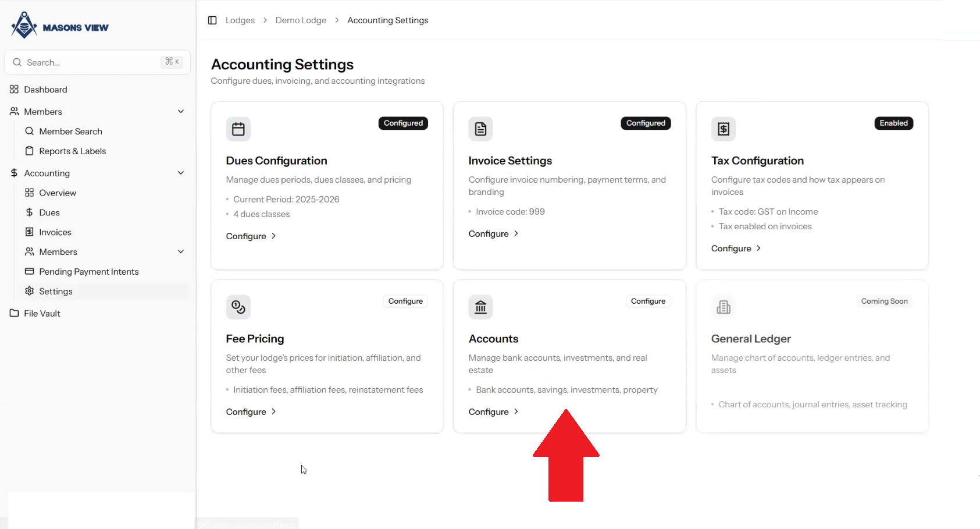The height and width of the screenshot is (529, 980).
Task: Click the Demo Lodge breadcrumb link
Action: click(x=301, y=20)
